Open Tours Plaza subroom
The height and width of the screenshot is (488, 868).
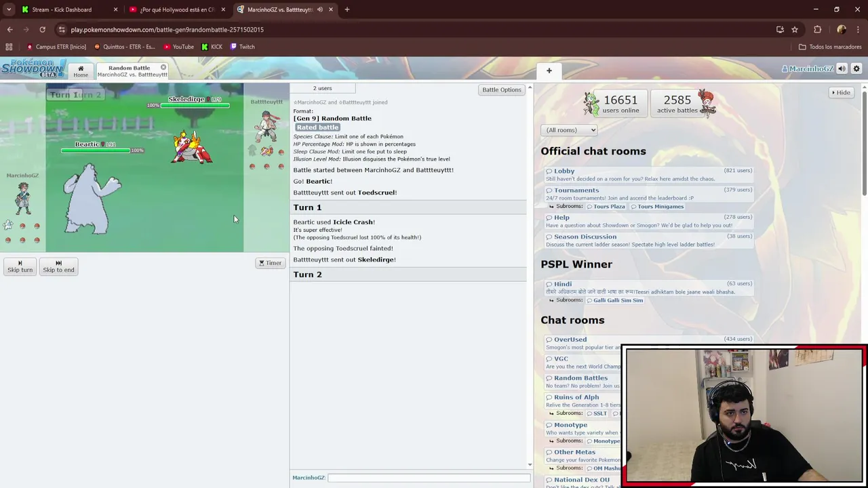click(x=606, y=206)
